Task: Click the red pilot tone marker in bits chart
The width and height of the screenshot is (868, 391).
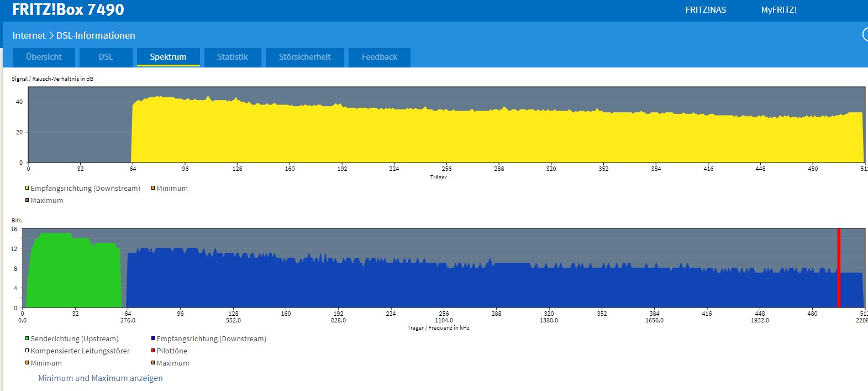Action: [x=839, y=268]
